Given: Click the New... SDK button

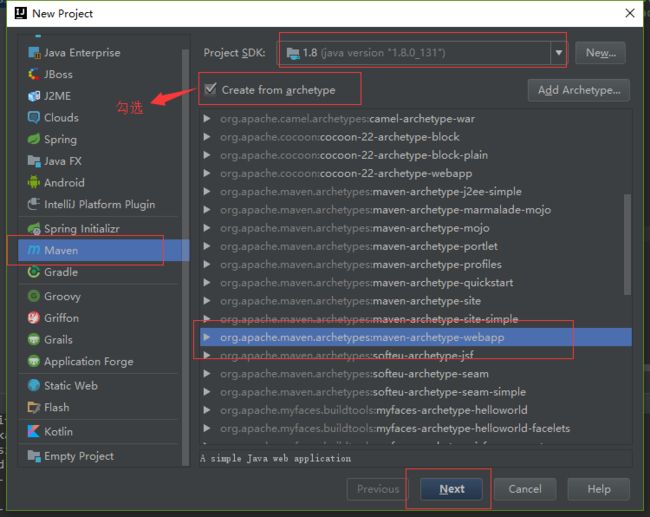Looking at the screenshot, I should [x=600, y=53].
